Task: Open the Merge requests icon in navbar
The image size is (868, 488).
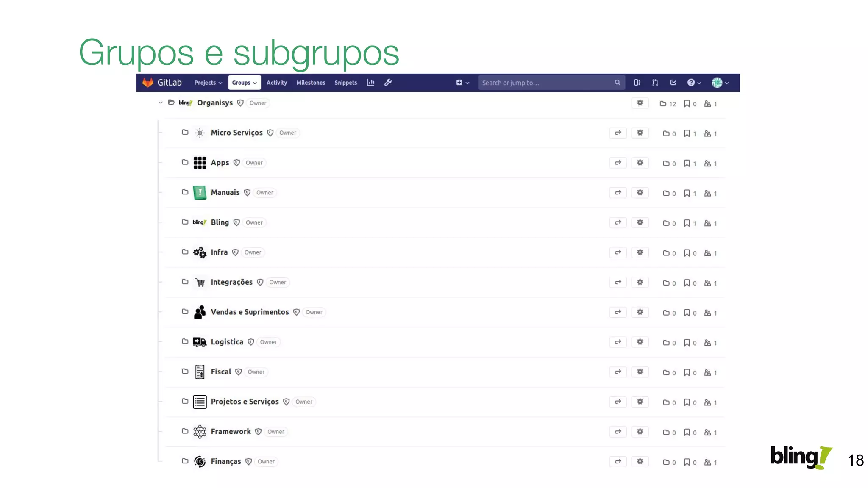Action: [655, 83]
